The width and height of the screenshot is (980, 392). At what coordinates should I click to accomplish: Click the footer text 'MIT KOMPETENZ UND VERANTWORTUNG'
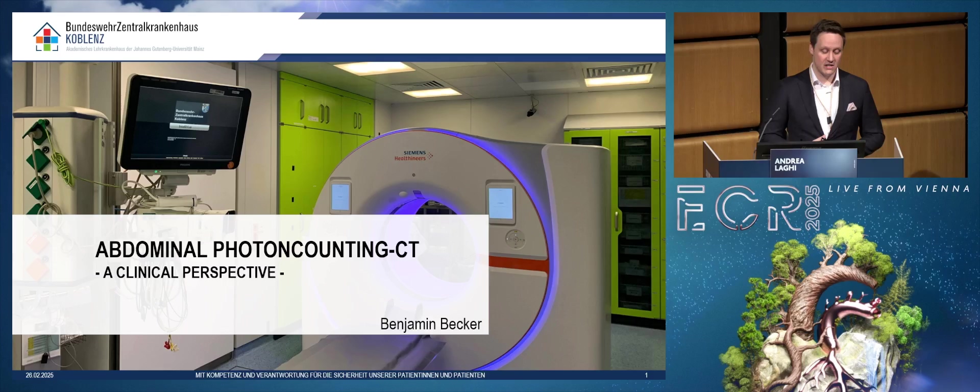[x=252, y=375]
